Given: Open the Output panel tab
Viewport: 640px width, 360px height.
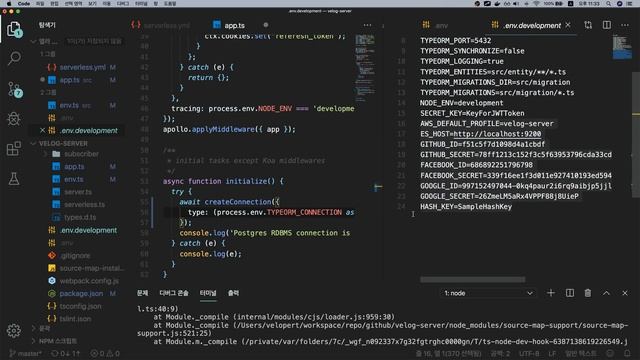Looking at the screenshot, I should click(233, 293).
